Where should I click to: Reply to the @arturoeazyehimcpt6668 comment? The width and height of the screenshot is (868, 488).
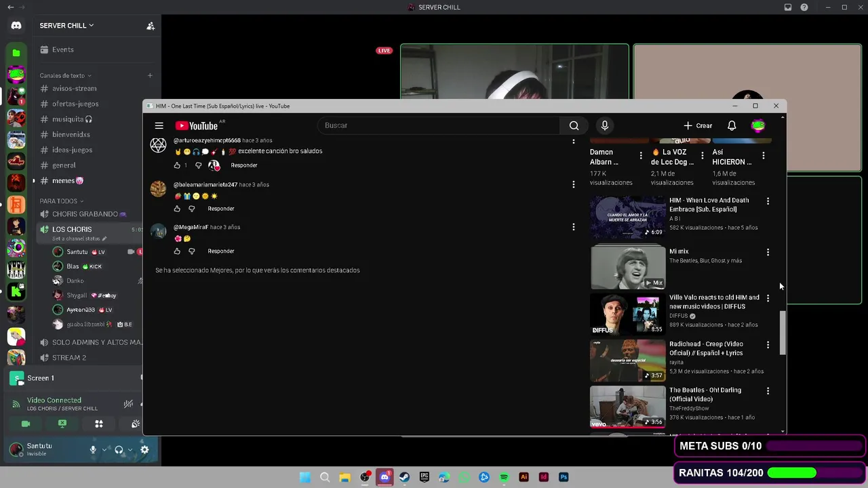tap(243, 165)
